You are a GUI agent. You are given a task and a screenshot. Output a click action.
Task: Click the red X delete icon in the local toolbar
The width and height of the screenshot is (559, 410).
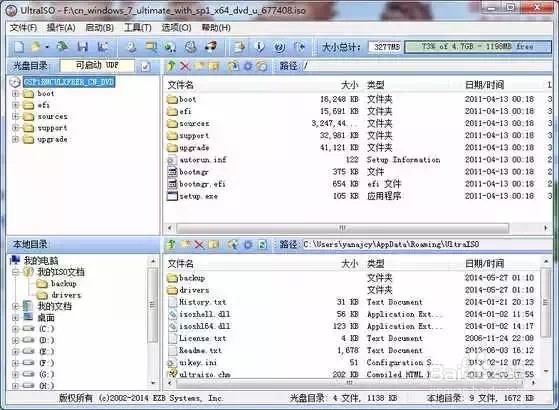pos(199,244)
